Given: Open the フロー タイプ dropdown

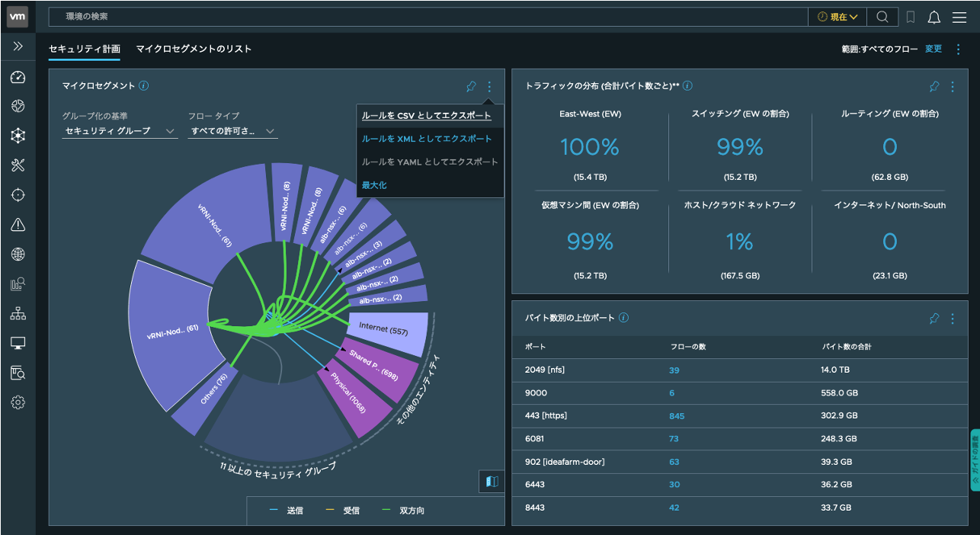Looking at the screenshot, I should point(232,131).
